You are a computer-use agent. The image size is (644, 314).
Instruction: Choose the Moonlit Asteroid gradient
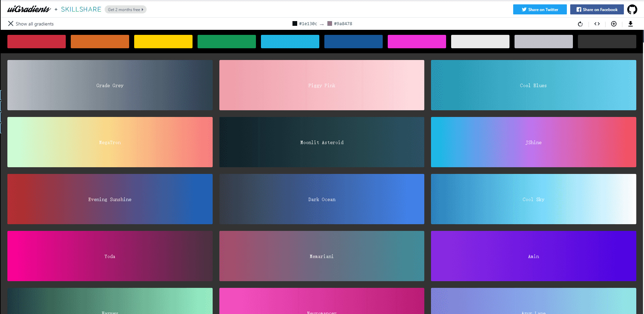coord(322,142)
